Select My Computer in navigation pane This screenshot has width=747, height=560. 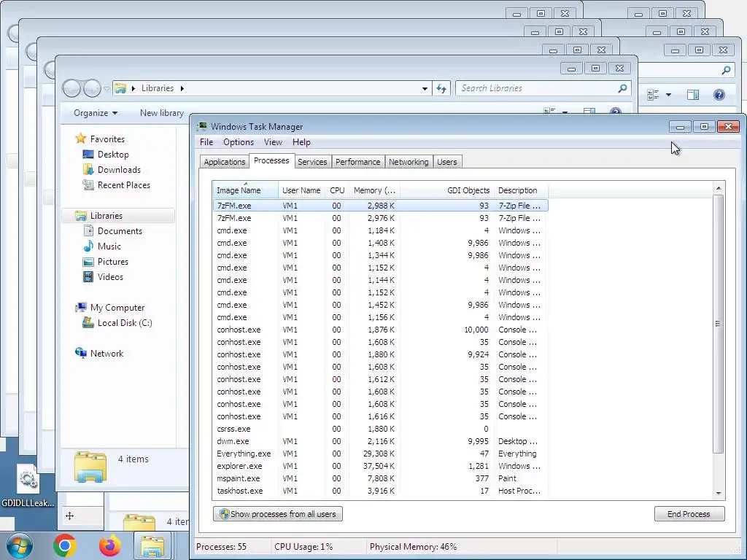(x=117, y=308)
